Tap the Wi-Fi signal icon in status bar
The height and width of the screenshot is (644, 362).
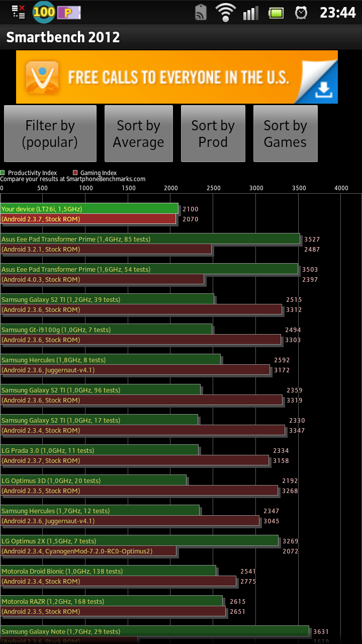tap(225, 12)
